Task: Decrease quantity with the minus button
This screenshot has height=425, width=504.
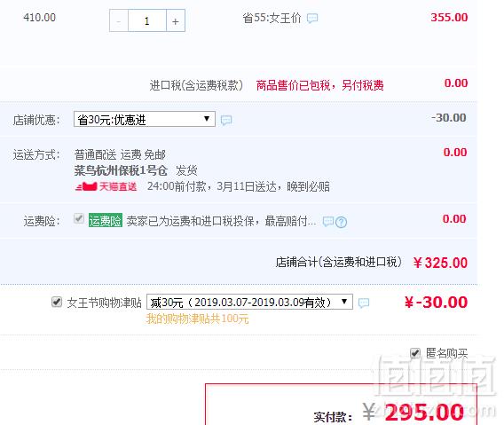Action: tap(119, 21)
